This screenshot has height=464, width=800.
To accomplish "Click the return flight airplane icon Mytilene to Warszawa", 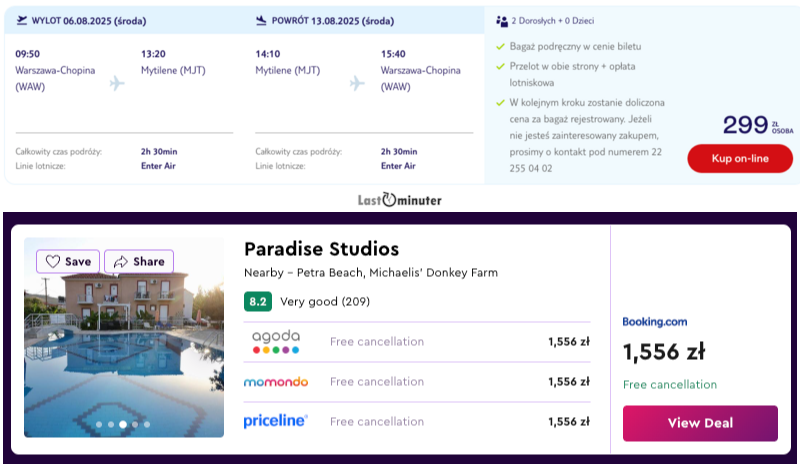I will pyautogui.click(x=357, y=83).
